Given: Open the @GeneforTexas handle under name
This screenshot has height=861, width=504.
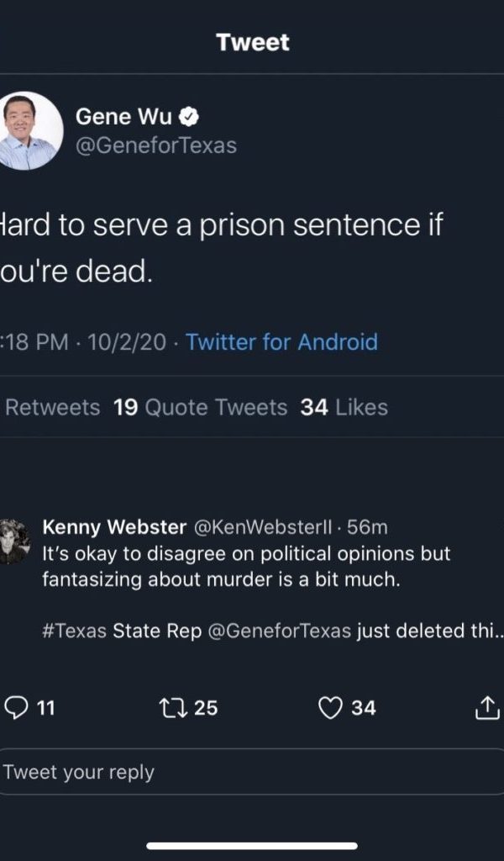Looking at the screenshot, I should [x=156, y=145].
